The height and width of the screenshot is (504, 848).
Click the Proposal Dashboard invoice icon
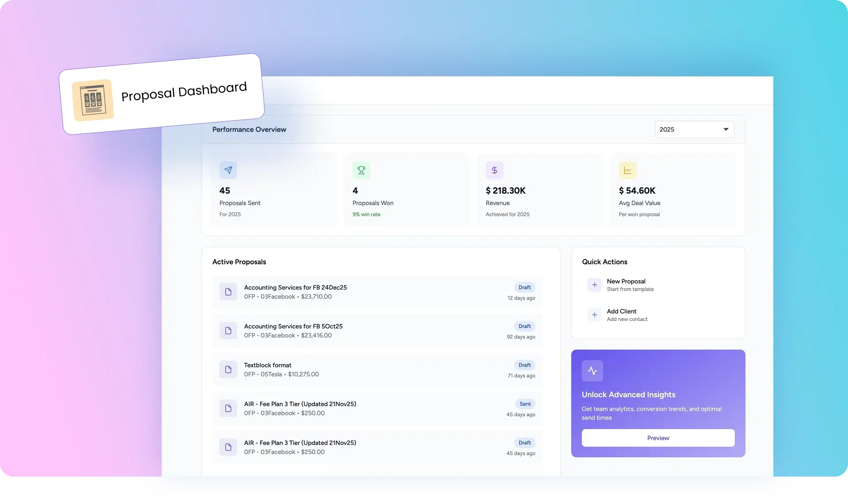pyautogui.click(x=93, y=100)
